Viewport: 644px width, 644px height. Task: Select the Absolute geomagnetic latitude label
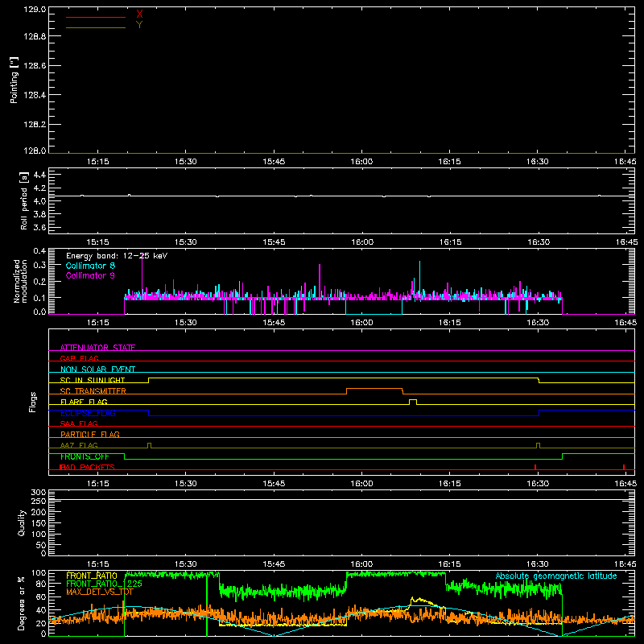click(x=556, y=576)
